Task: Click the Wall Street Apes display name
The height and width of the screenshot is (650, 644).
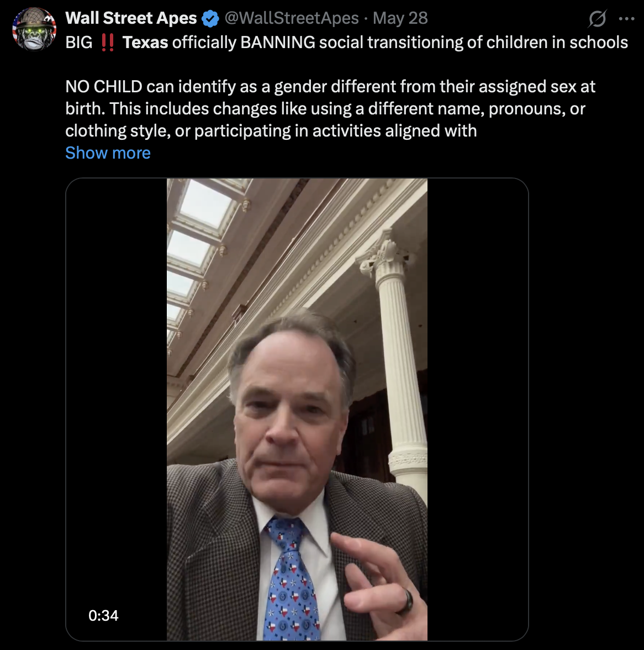Action: tap(131, 18)
